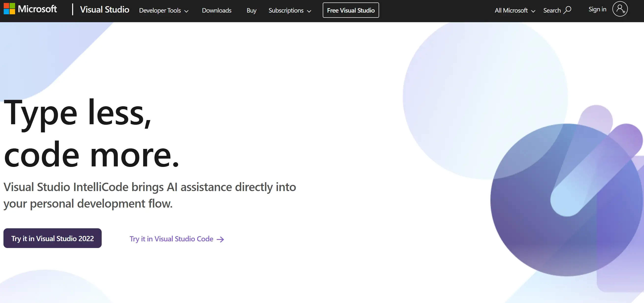The height and width of the screenshot is (303, 644).
Task: Click the arrow beside Visual Studio Code link
Action: tap(220, 239)
